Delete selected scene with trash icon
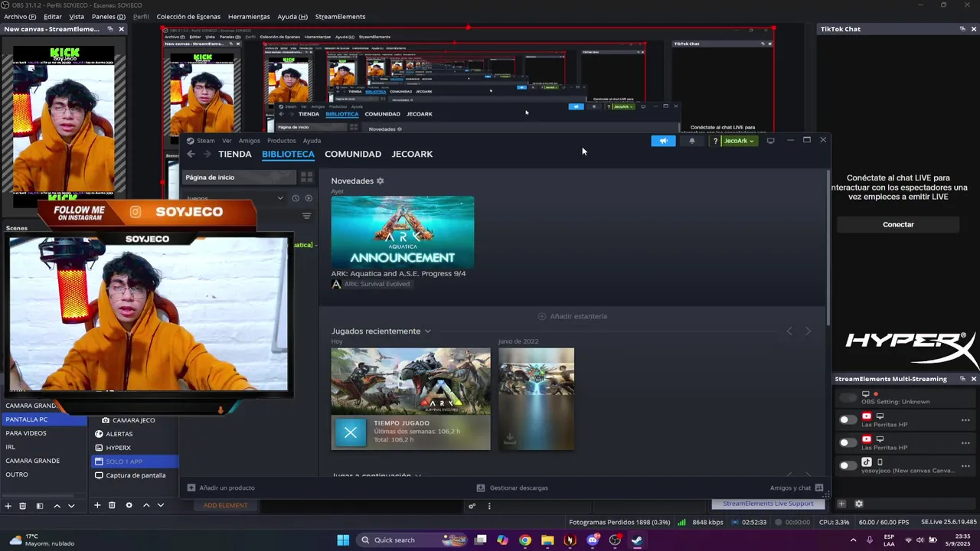 click(x=22, y=506)
